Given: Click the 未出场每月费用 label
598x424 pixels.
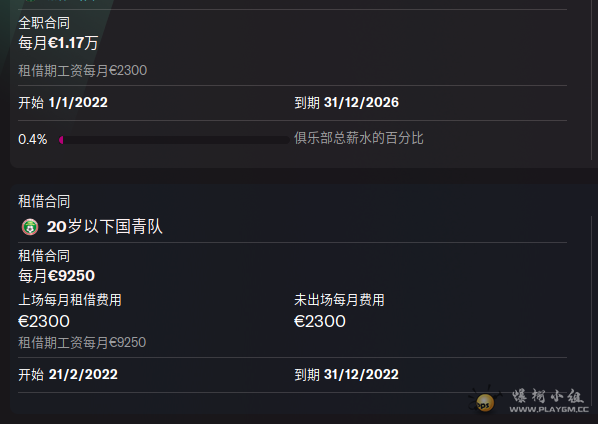Looking at the screenshot, I should (339, 300).
